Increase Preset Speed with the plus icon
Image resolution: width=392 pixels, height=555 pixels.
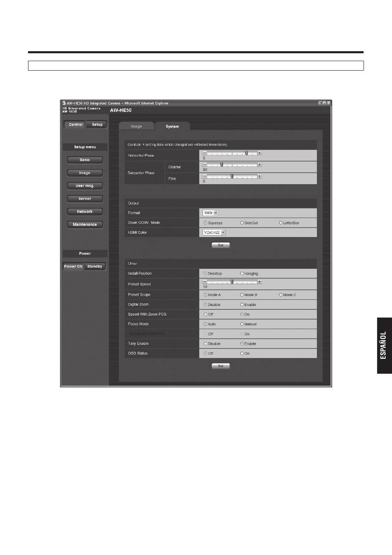pyautogui.click(x=260, y=282)
